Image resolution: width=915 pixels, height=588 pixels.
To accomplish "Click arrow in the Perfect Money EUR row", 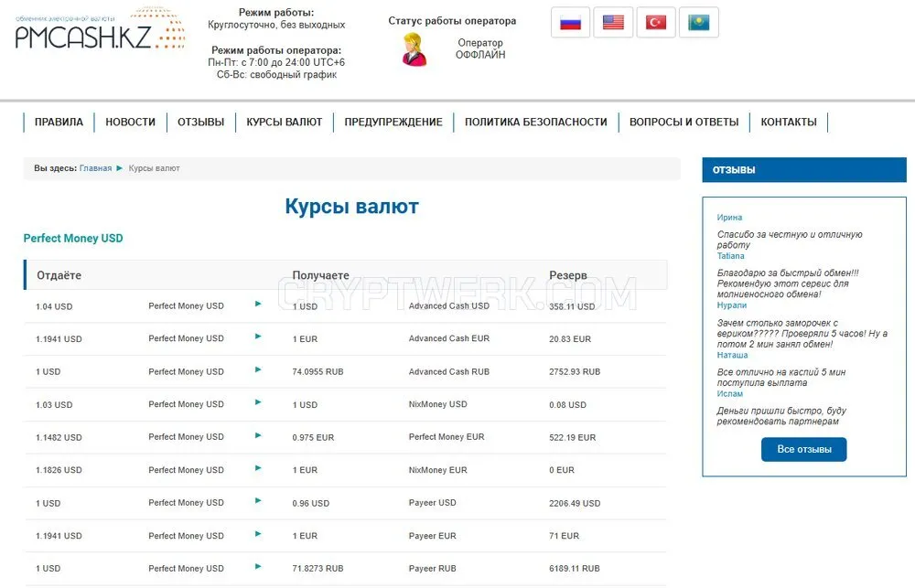I will click(x=258, y=436).
